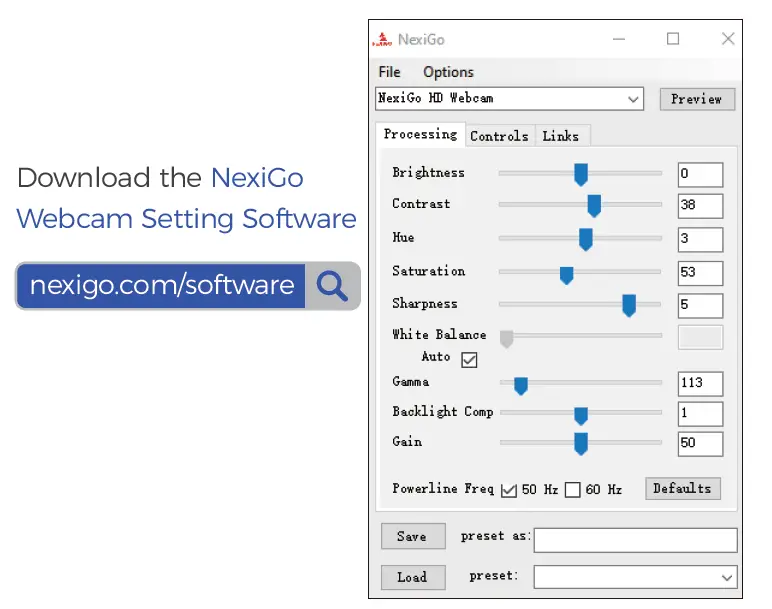Enable the 60 Hz powerline frequency checkbox
Image resolution: width=772 pixels, height=609 pixels.
point(573,490)
